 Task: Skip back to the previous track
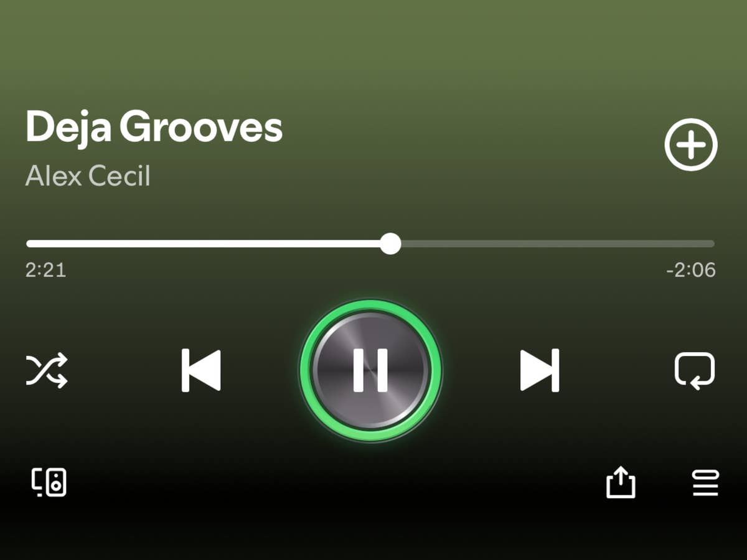coord(201,370)
